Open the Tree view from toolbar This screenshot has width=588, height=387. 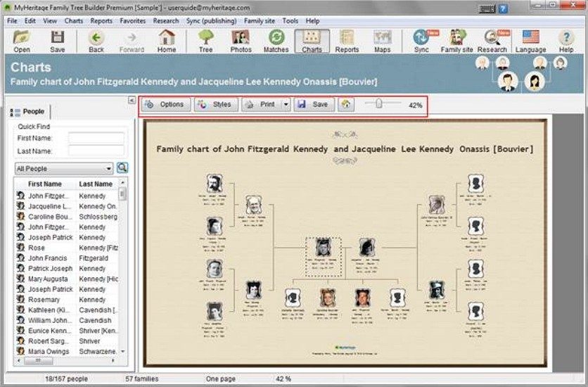205,42
